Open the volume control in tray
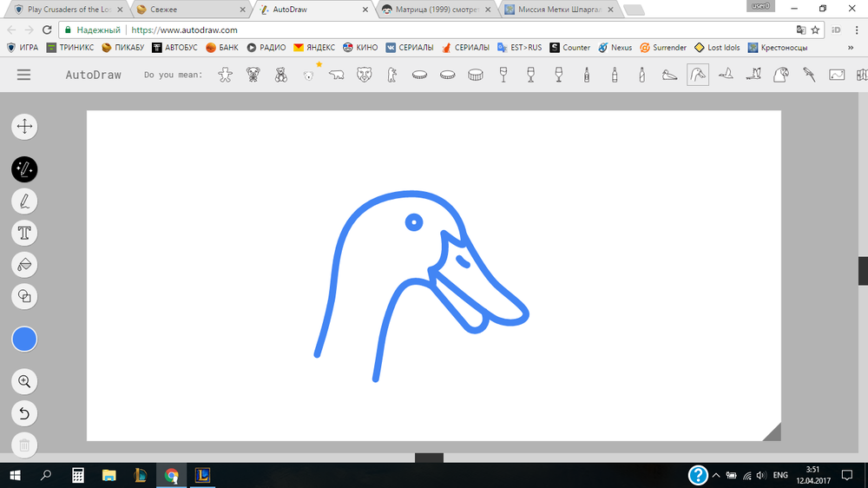This screenshot has height=488, width=868. [761, 475]
